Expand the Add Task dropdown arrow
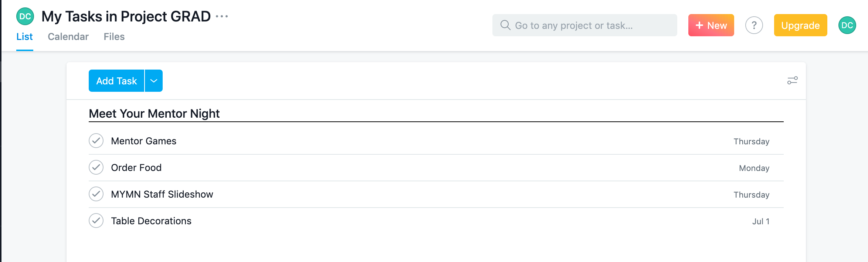This screenshot has width=868, height=262. click(x=154, y=81)
